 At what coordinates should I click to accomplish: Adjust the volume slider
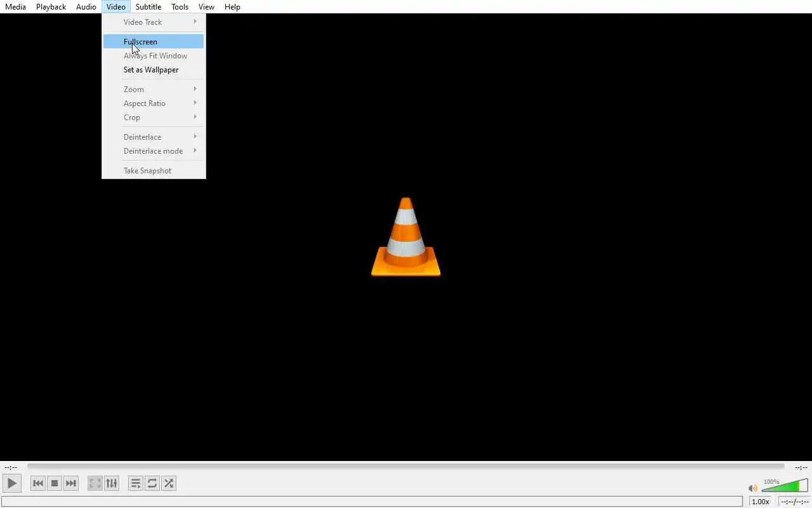[785, 486]
